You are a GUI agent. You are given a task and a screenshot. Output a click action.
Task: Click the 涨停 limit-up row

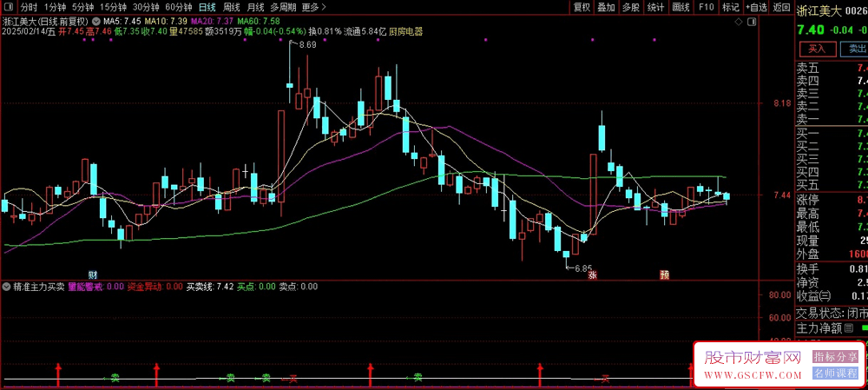coord(832,200)
